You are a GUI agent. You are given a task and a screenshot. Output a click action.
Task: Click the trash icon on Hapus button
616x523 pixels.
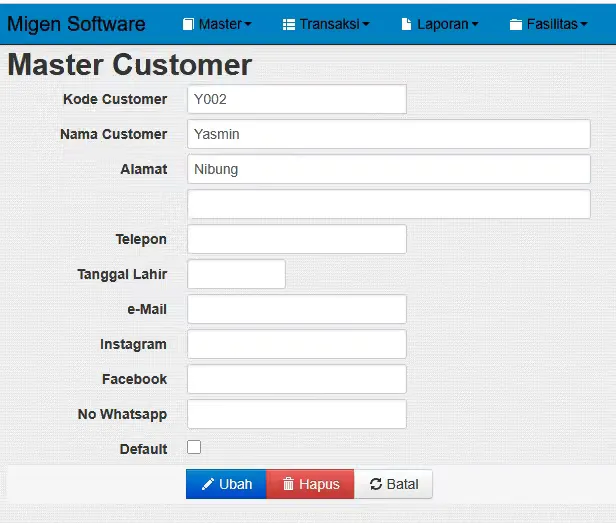pyautogui.click(x=288, y=484)
